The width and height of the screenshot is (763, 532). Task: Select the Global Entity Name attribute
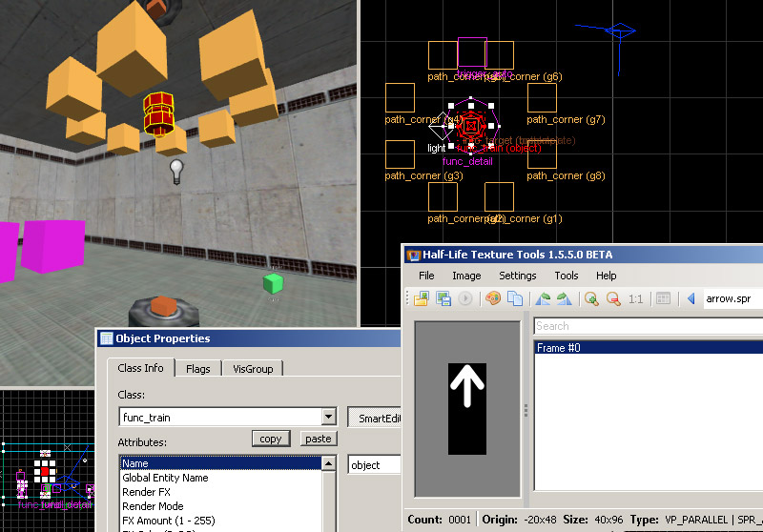[x=221, y=478]
